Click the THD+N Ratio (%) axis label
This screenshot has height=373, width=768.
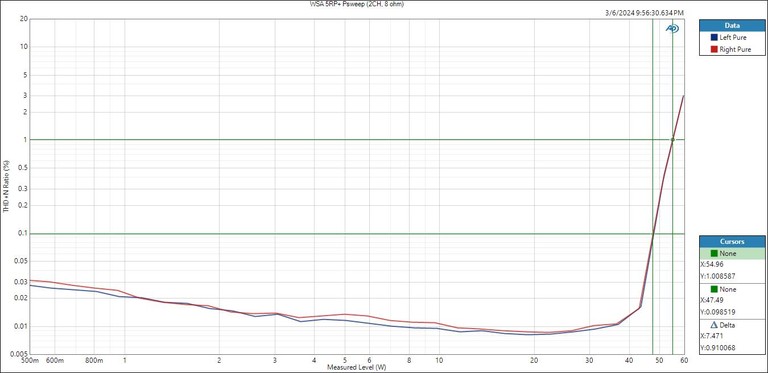click(6, 186)
